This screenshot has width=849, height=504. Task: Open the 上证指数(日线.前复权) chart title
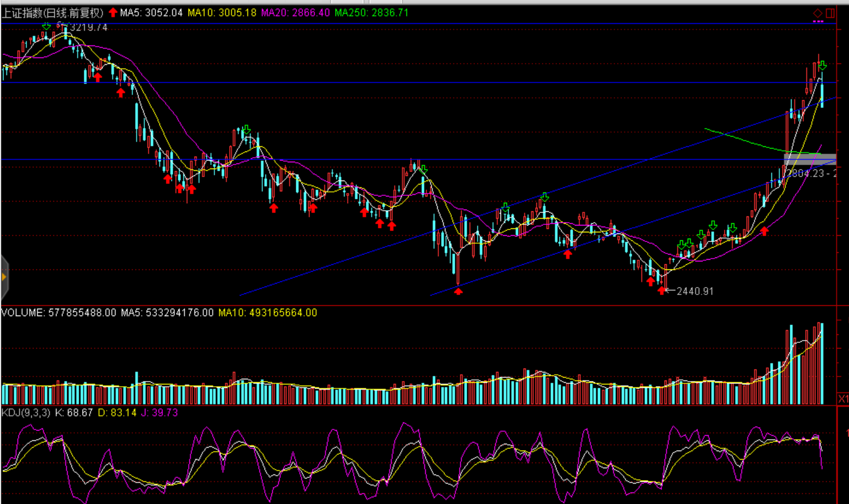(52, 13)
